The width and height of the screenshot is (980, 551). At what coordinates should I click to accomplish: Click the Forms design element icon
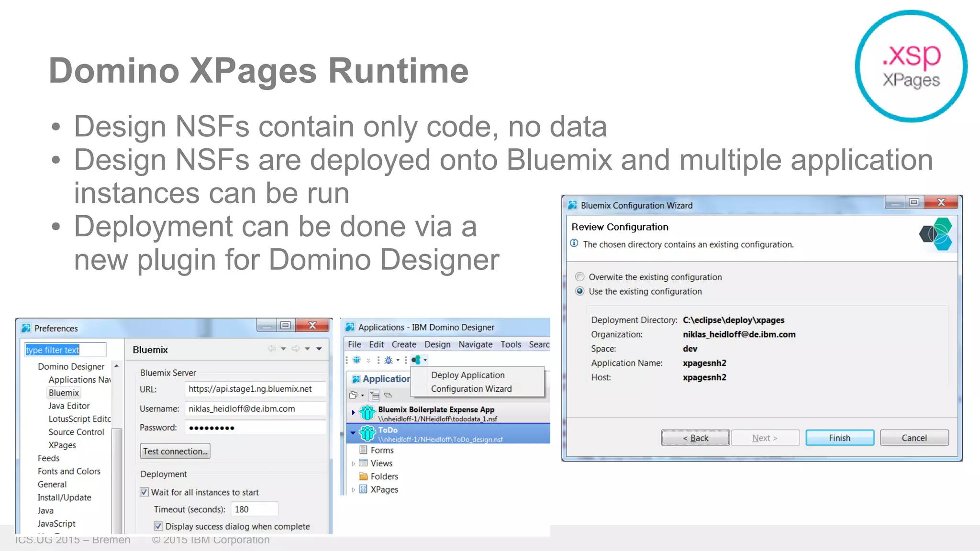tap(363, 450)
